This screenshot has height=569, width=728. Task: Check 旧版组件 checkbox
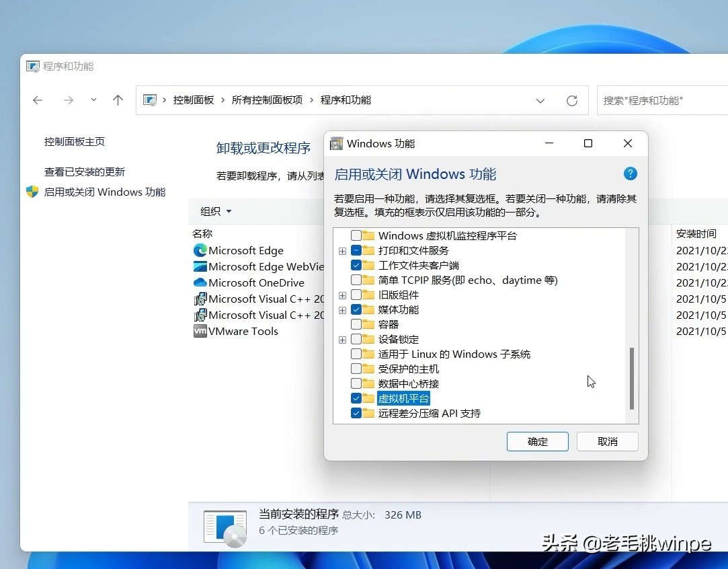tap(356, 295)
